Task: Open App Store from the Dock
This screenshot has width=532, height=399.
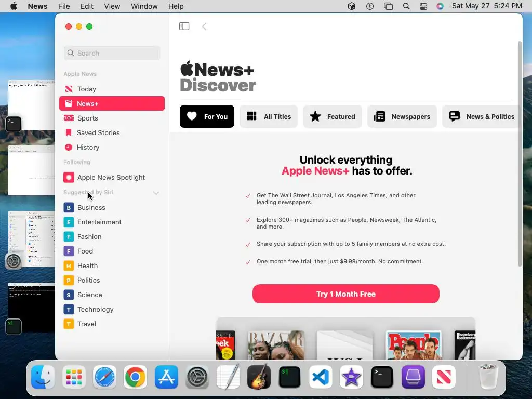Action: coord(166,377)
